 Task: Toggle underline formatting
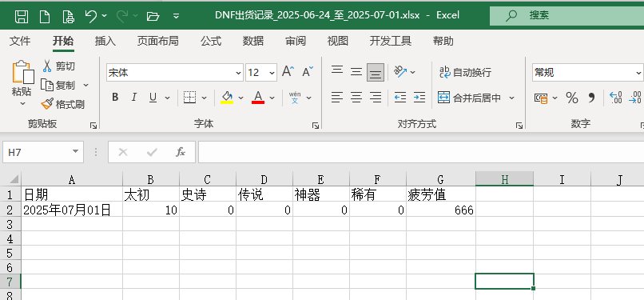click(x=153, y=98)
